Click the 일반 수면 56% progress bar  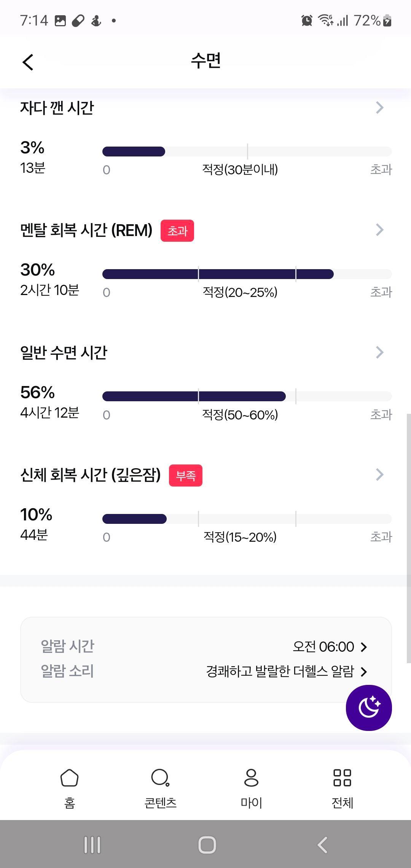tap(247, 396)
